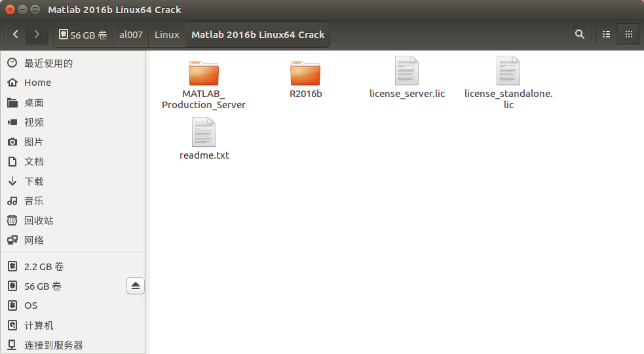Viewport: 644px width, 354px height.
Task: Select the license_standalone.lic file icon
Action: pos(508,71)
